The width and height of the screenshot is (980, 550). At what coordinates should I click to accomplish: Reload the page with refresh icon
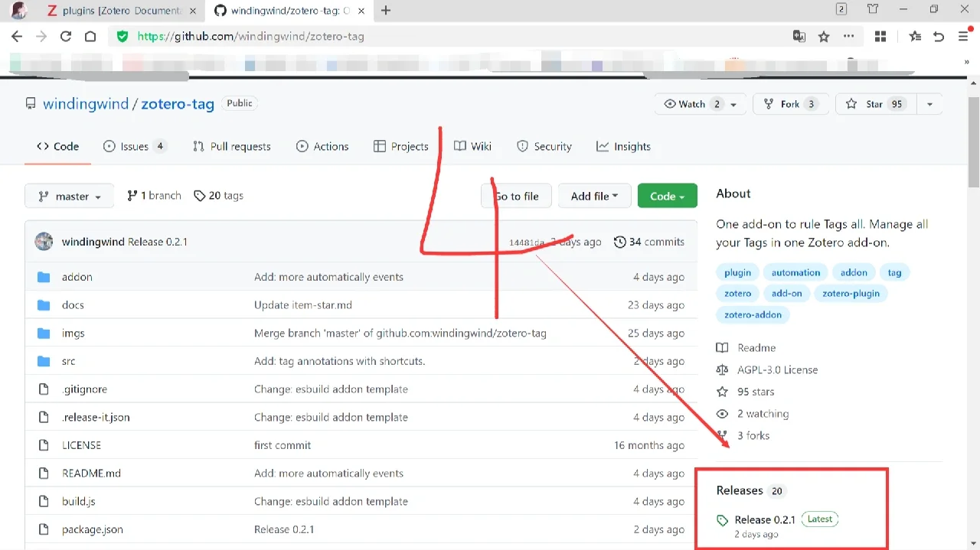pos(66,36)
